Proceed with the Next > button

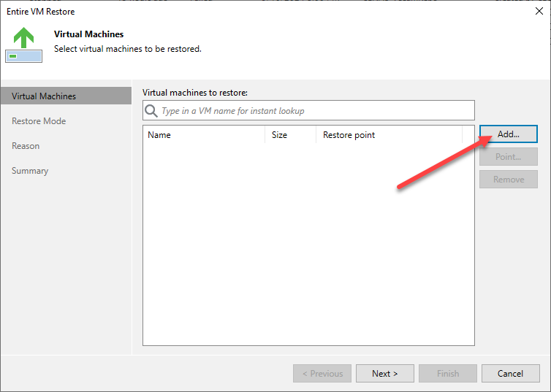click(x=385, y=374)
